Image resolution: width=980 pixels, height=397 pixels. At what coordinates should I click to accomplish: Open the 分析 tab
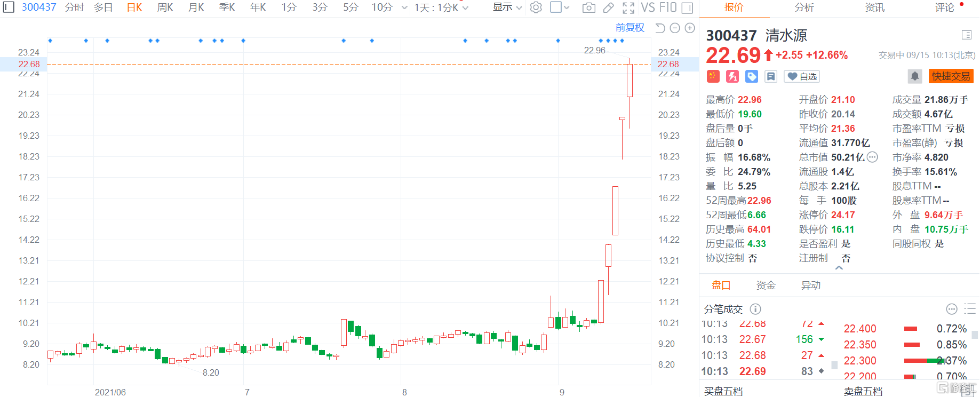click(x=804, y=7)
